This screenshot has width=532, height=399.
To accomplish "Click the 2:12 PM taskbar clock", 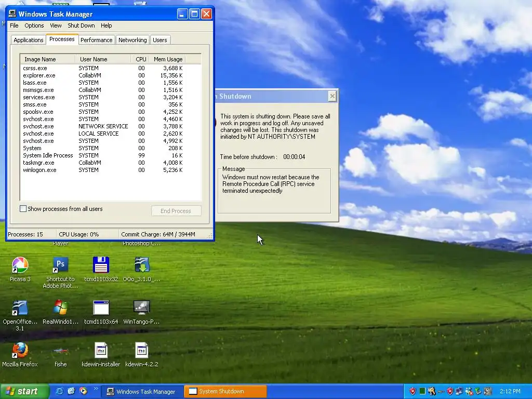I will pos(510,391).
